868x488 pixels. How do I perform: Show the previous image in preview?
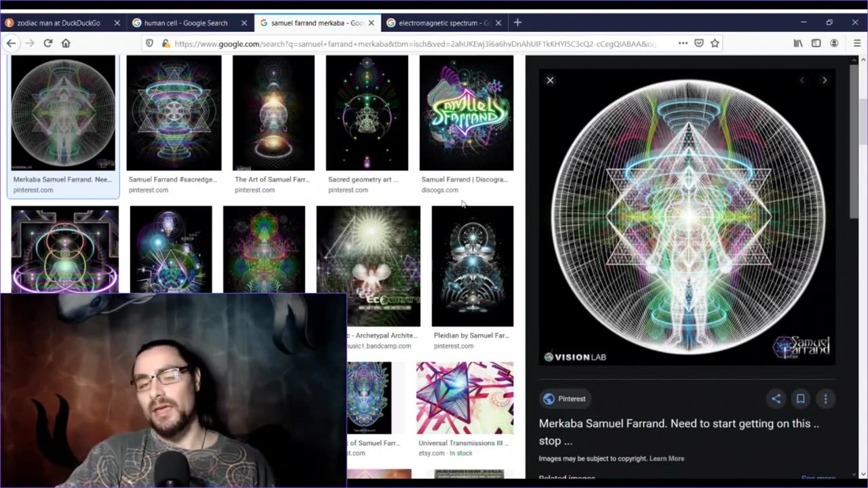802,80
